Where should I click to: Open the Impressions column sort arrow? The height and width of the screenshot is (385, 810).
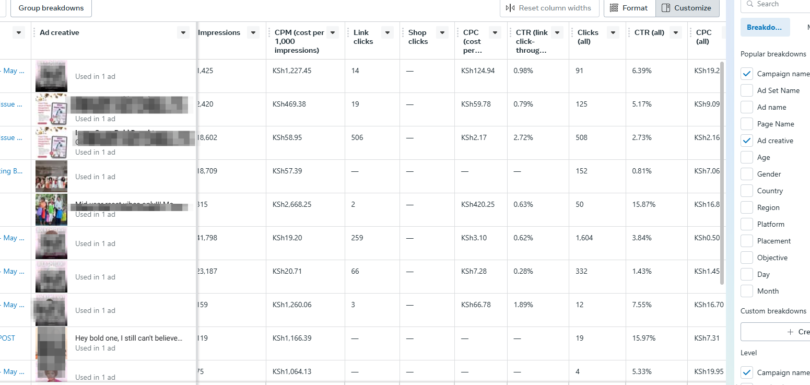pos(253,33)
